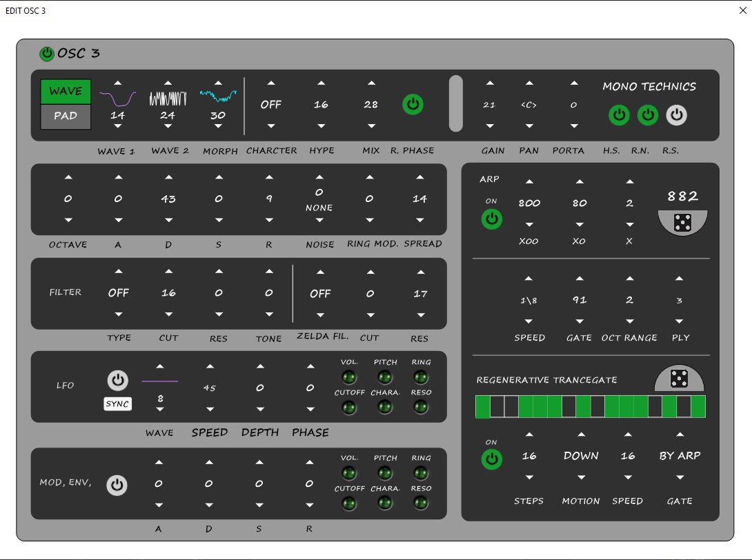752x560 pixels.
Task: Toggle the first trancegate step cell
Action: [x=482, y=407]
